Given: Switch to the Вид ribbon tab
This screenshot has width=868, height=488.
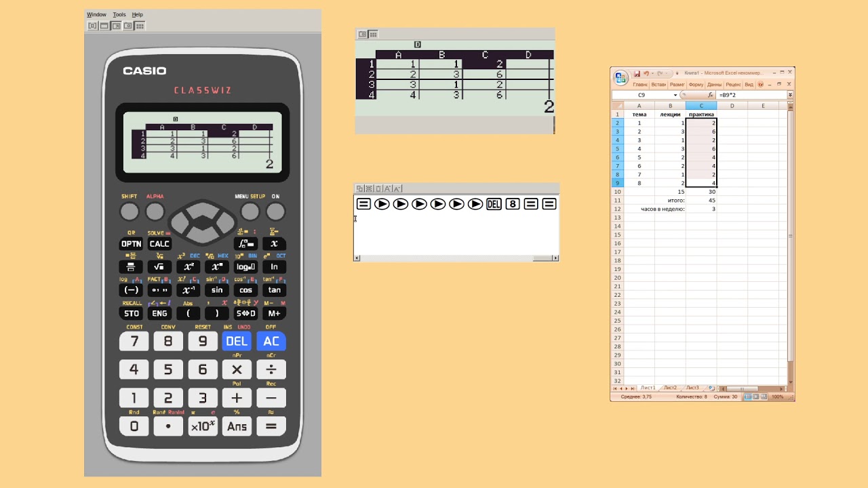Looking at the screenshot, I should 749,85.
